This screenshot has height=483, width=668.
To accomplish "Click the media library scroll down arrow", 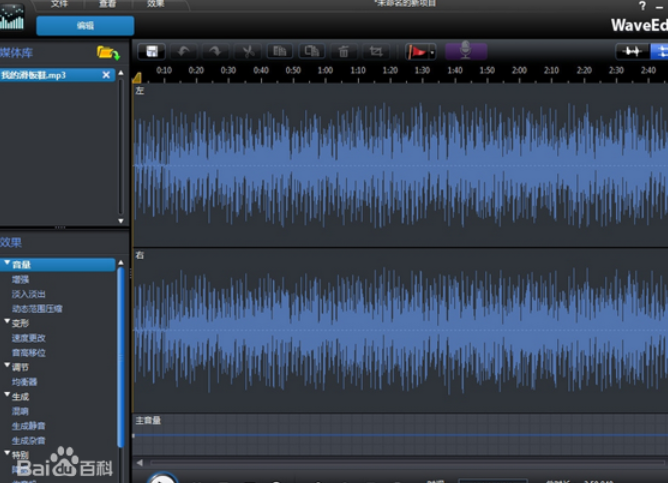I will tap(121, 221).
